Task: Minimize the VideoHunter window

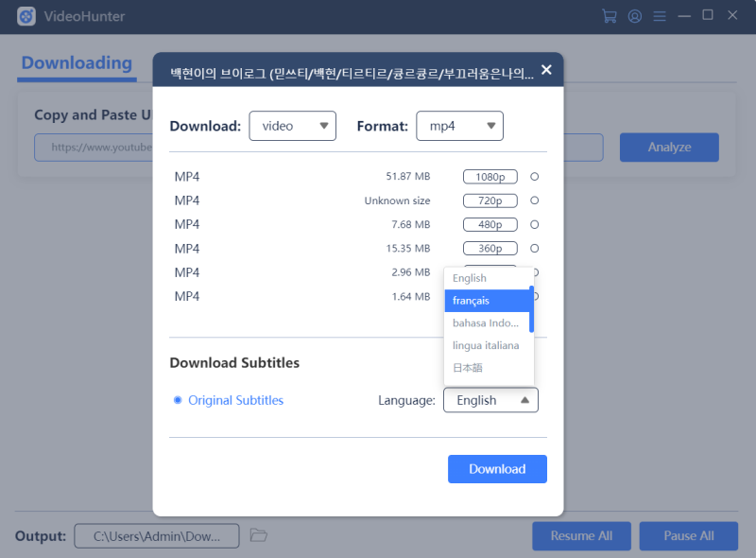Action: [684, 16]
